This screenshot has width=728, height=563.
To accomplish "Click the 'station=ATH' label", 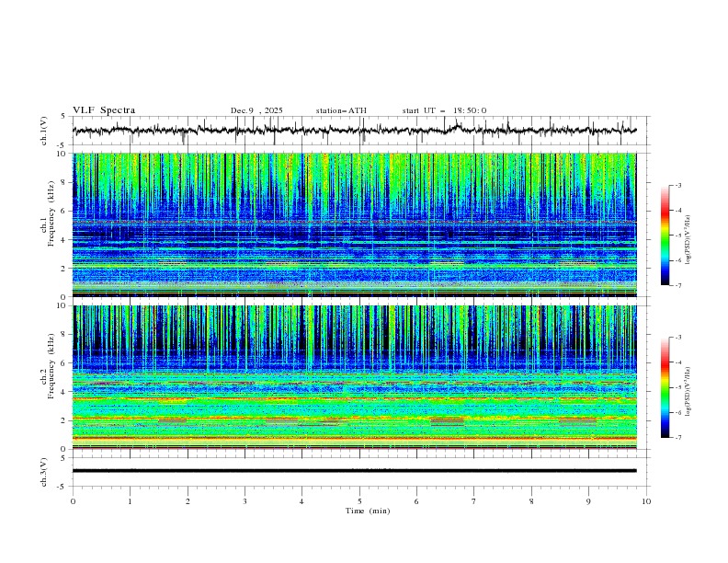I will coord(341,110).
